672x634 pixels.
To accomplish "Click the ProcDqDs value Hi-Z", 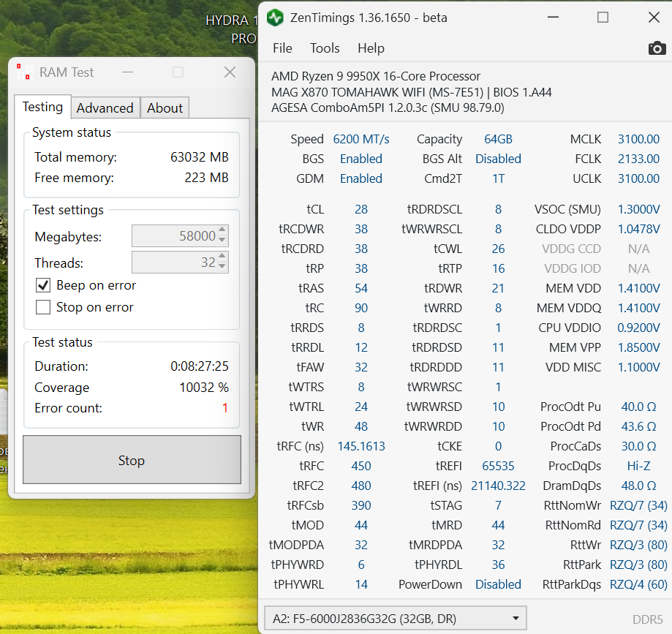I will tap(638, 466).
